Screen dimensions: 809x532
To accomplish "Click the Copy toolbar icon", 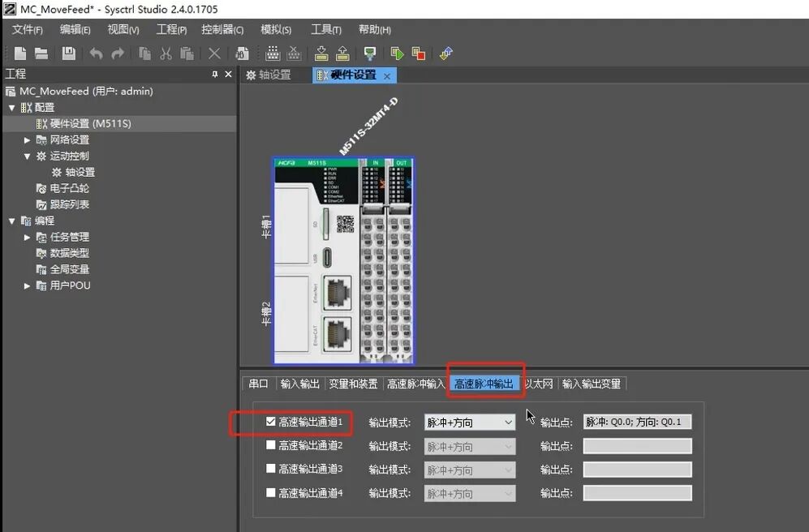I will 145,53.
